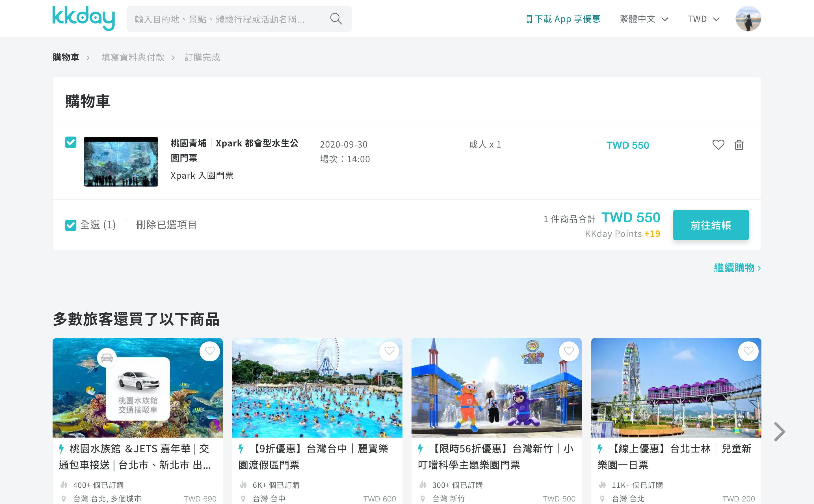
Task: Click the KKday Points +19 text
Action: coord(622,234)
